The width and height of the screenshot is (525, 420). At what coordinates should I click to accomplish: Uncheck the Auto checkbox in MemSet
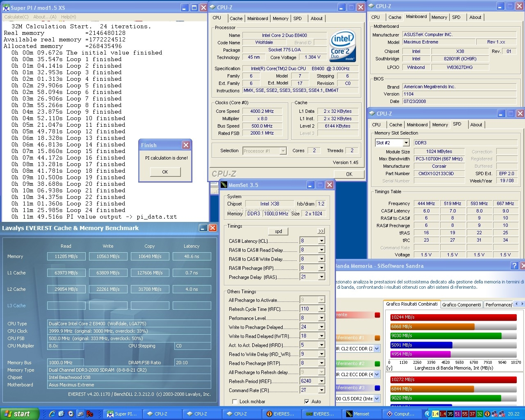(307, 402)
